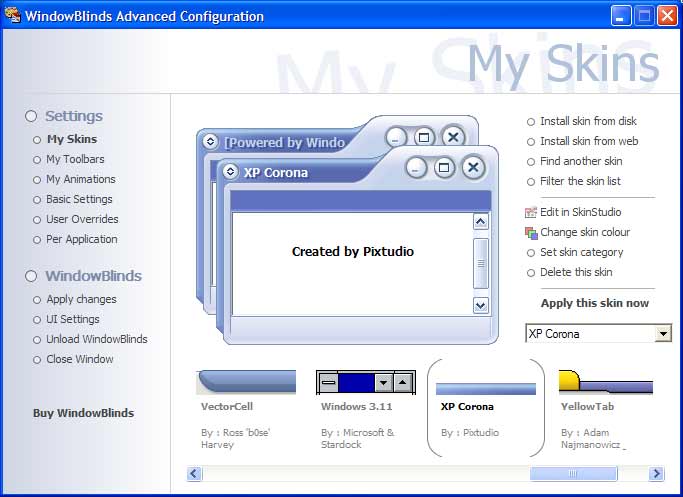Click the Buy WindowBlinds link
Viewport: 683px width, 497px height.
[84, 413]
